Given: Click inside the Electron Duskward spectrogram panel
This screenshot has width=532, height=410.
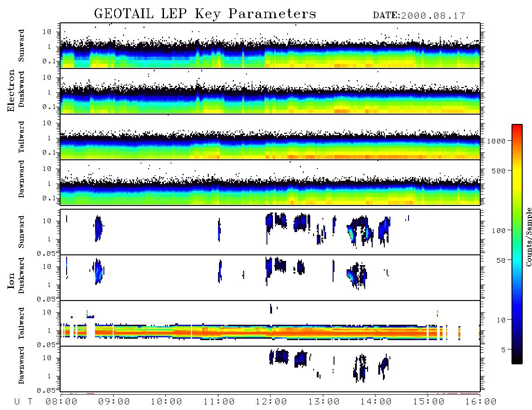Looking at the screenshot, I should click(270, 91).
